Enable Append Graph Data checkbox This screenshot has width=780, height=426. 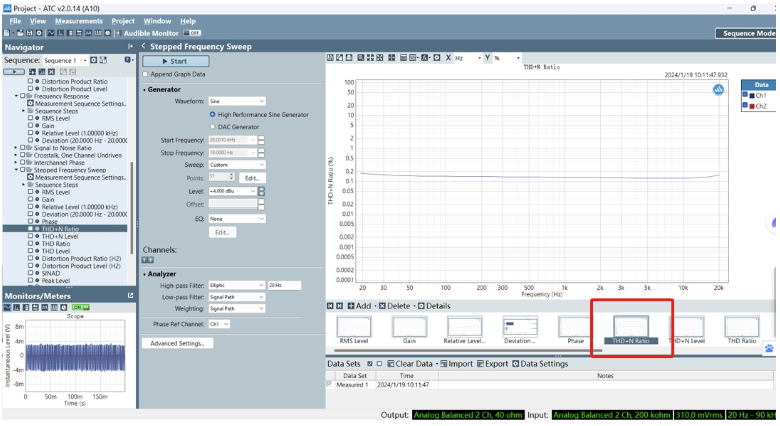(146, 74)
